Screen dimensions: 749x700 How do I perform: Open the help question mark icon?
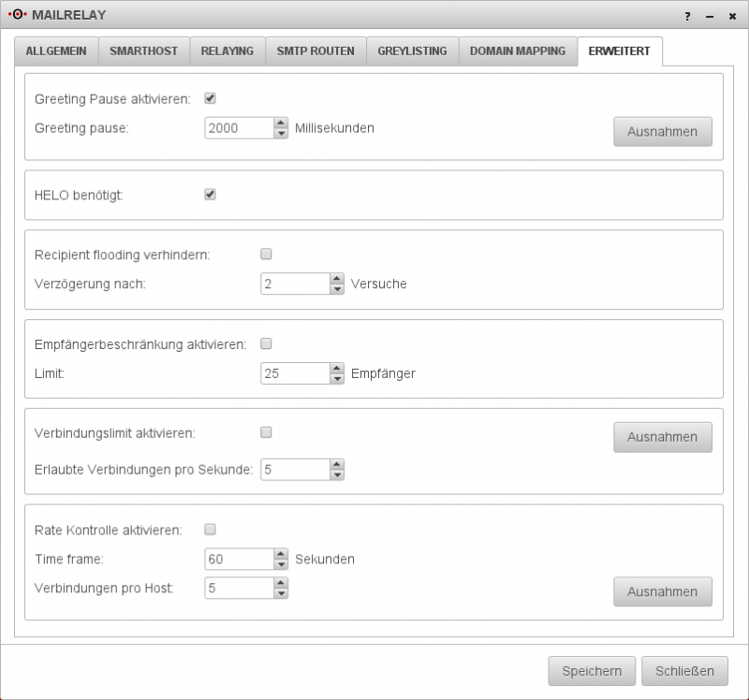[686, 15]
